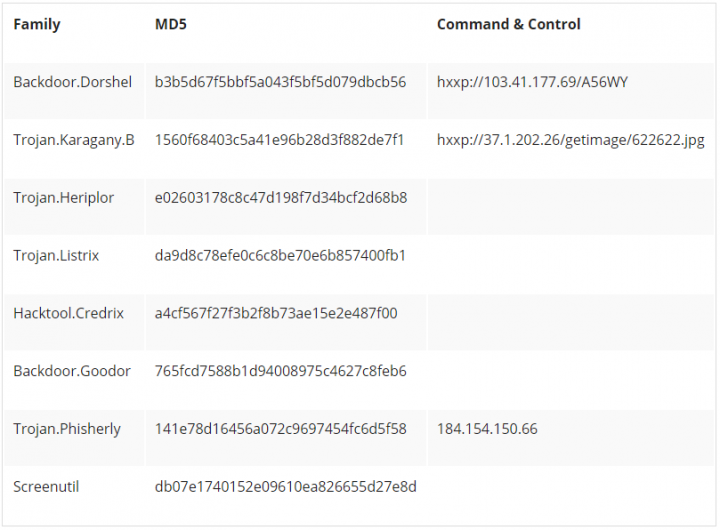Click the MD5 hash starting with db07e174
The width and height of the screenshot is (720, 530).
pyautogui.click(x=286, y=486)
